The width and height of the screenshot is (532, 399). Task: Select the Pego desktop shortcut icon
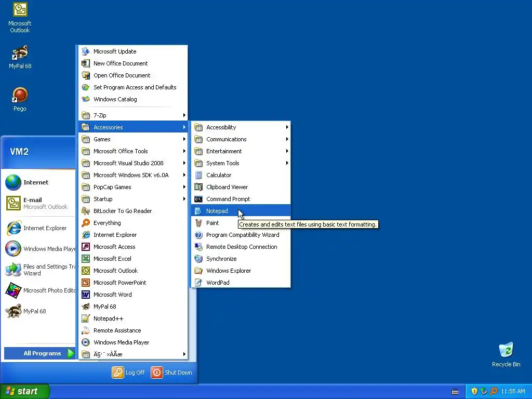(20, 100)
